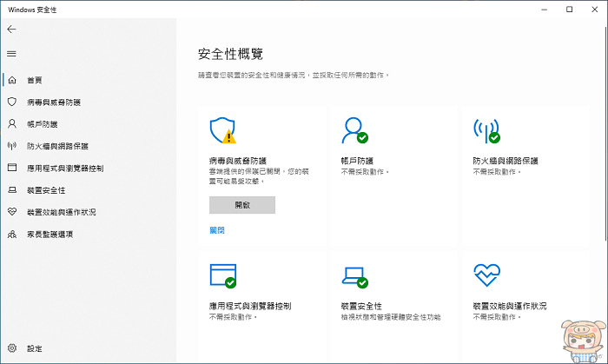Open 裝置效能與運作狀況 from the sidebar

(62, 212)
